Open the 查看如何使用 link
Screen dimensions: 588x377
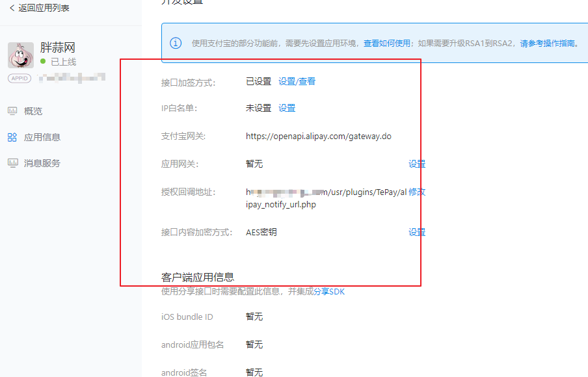(387, 44)
